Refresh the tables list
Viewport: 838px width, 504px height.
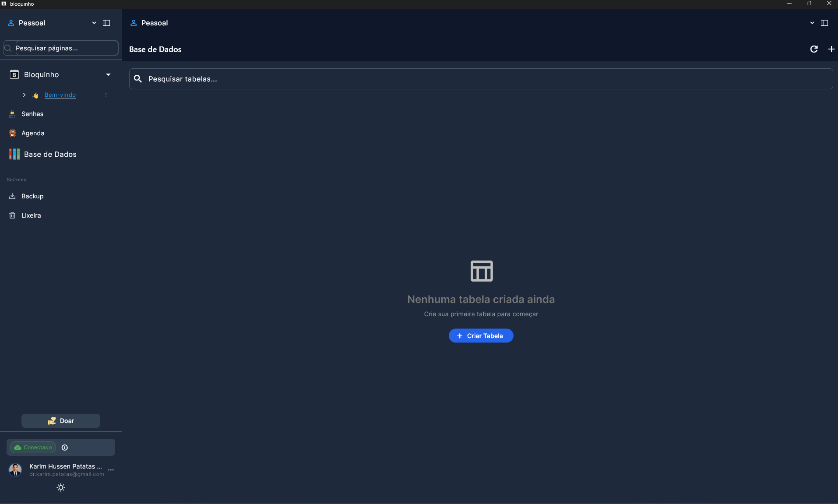pos(814,49)
